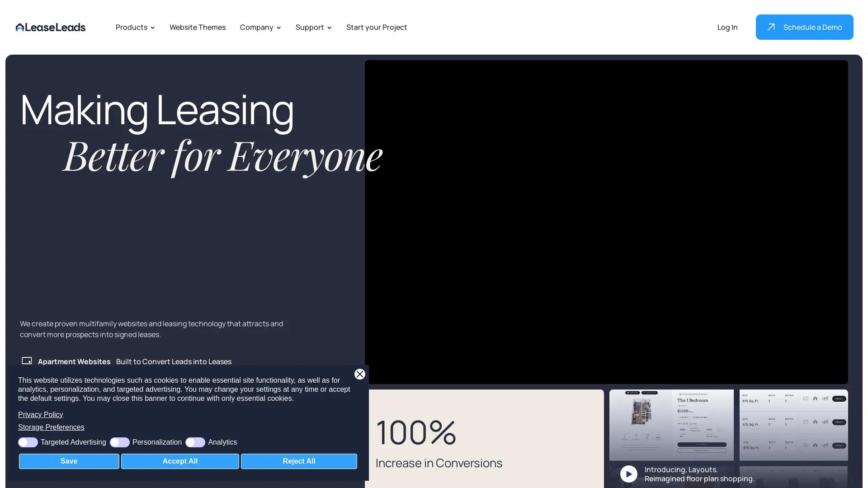Open the Company menu chevron

pyautogui.click(x=260, y=27)
